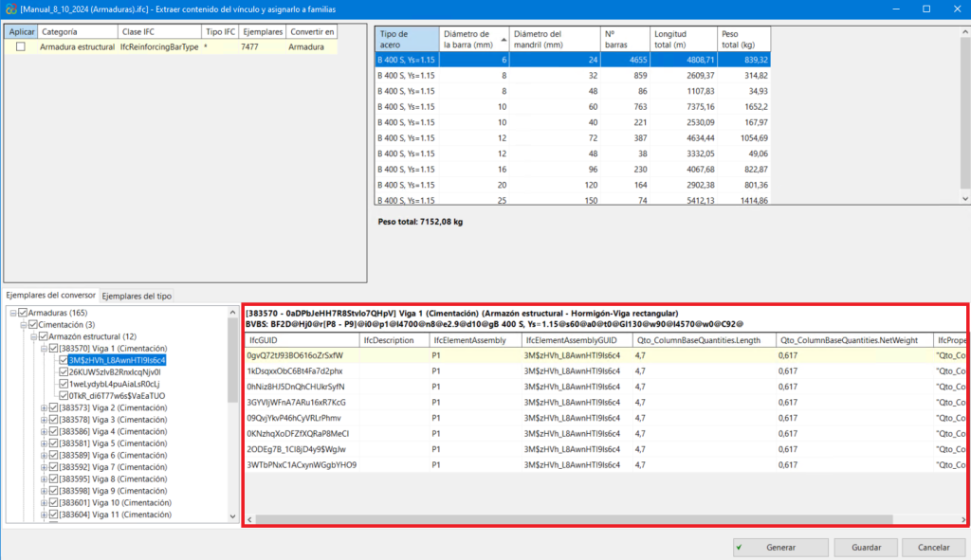The height and width of the screenshot is (560, 971).
Task: Expand the [383601] Viga 10 node
Action: pyautogui.click(x=44, y=502)
